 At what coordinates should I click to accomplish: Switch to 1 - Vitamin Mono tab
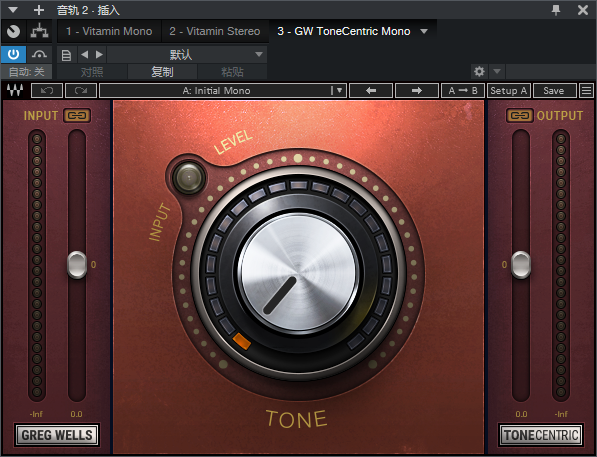tap(109, 31)
